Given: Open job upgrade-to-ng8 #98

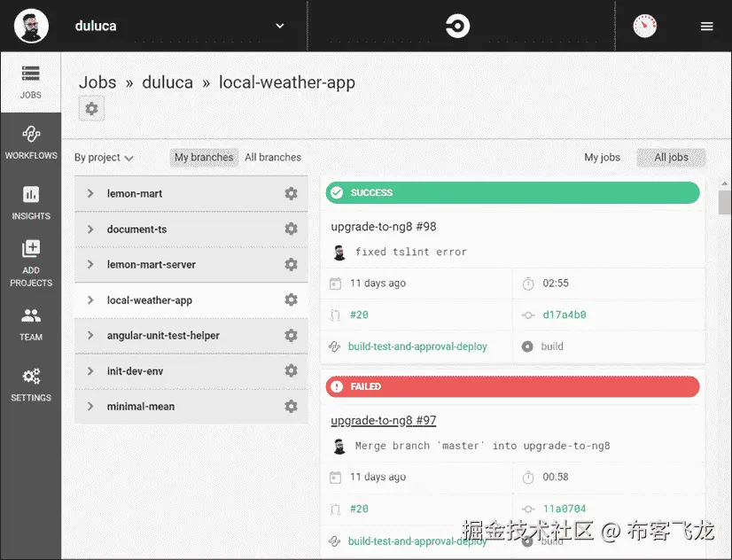Looking at the screenshot, I should click(384, 227).
